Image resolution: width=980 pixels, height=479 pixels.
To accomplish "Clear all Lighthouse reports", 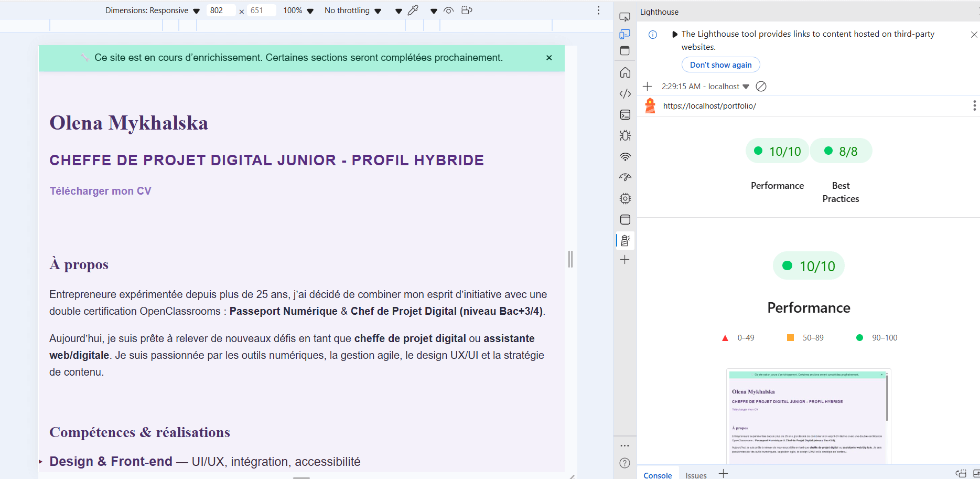I will pyautogui.click(x=761, y=86).
